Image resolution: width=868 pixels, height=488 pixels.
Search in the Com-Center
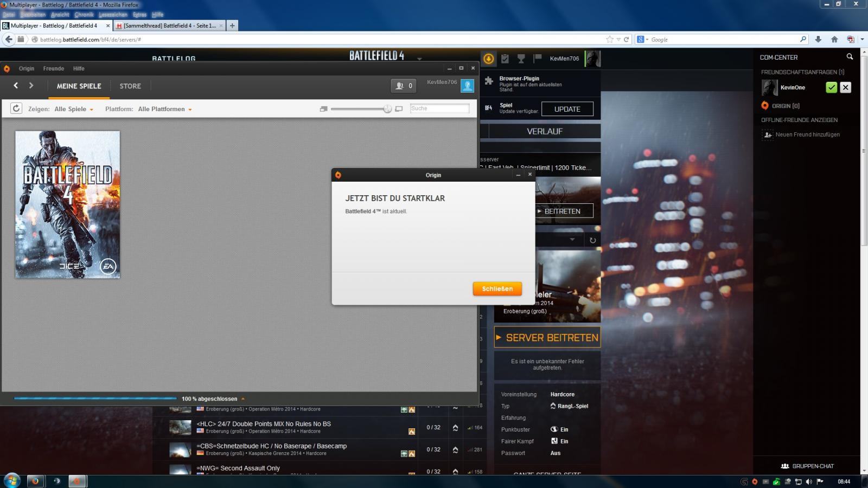[850, 57]
